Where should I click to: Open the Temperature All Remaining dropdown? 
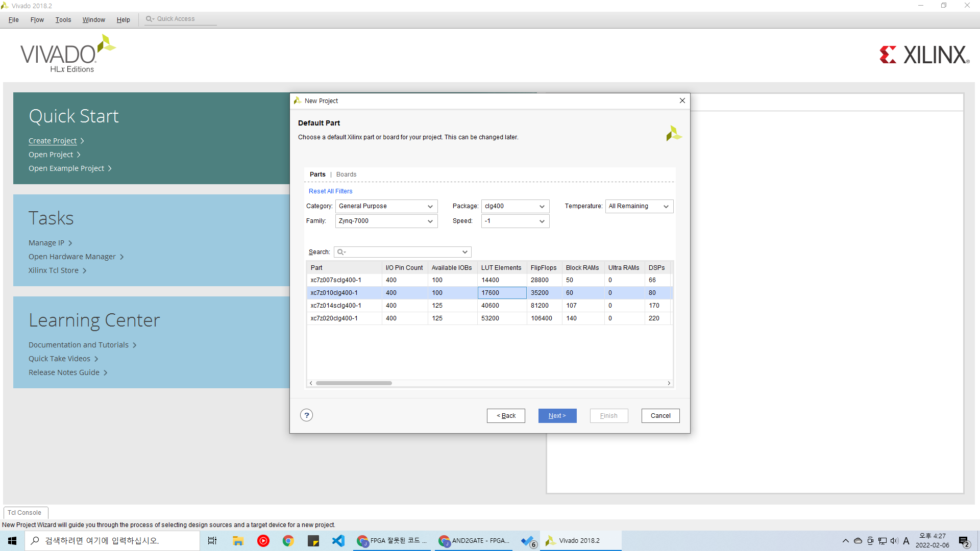tap(639, 206)
